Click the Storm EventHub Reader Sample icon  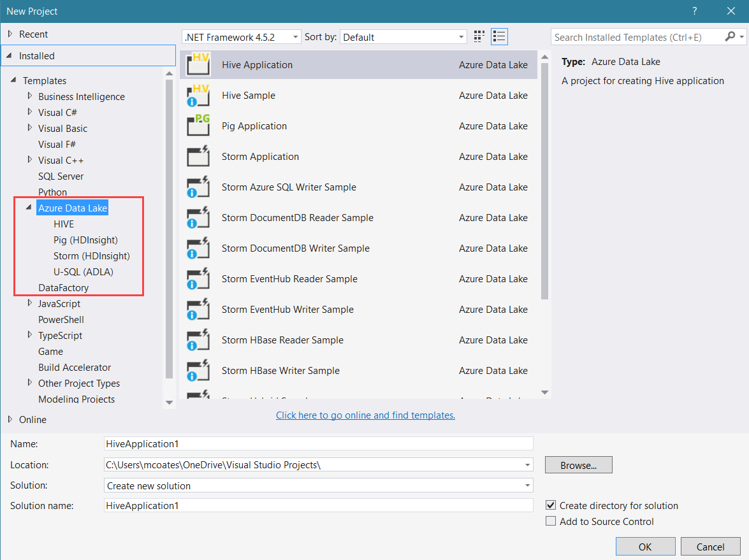(x=198, y=279)
